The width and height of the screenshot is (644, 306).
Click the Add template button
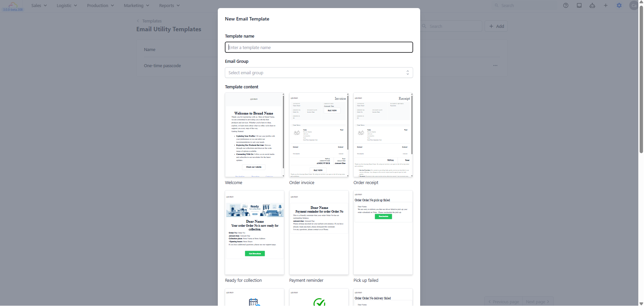[496, 26]
